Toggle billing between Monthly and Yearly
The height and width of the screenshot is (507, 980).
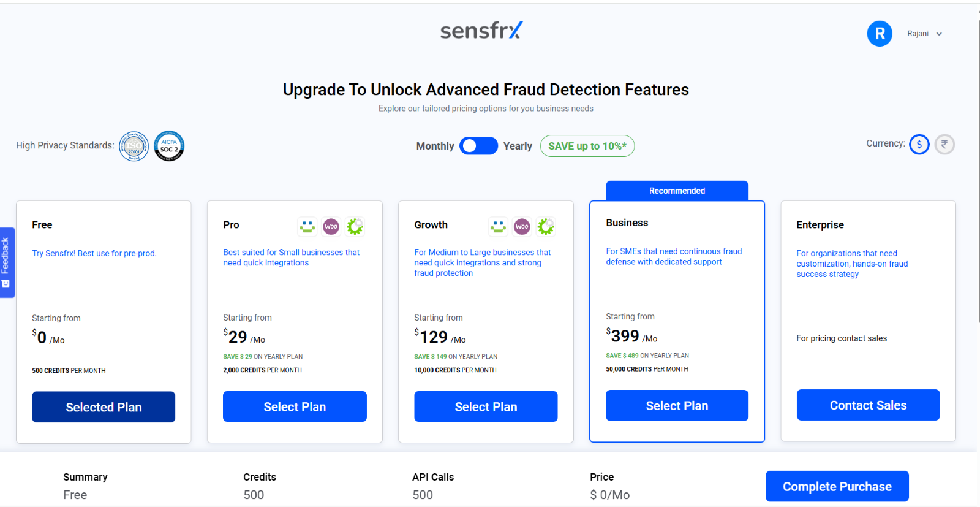pyautogui.click(x=478, y=146)
